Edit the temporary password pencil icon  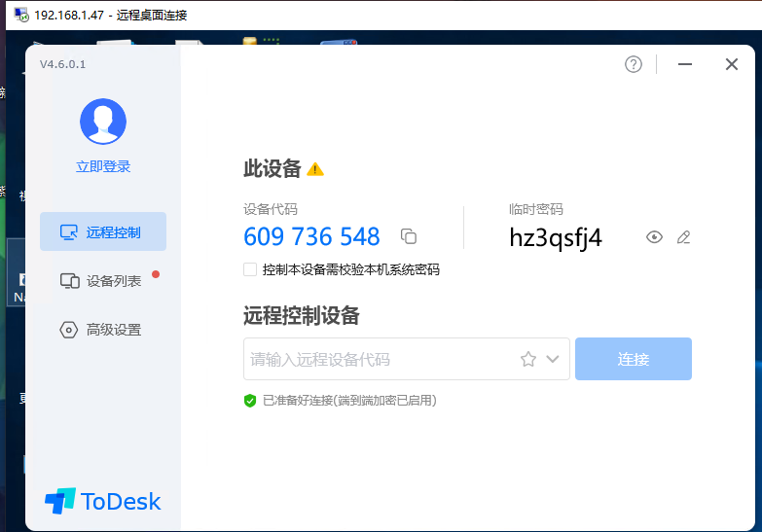[x=683, y=236]
